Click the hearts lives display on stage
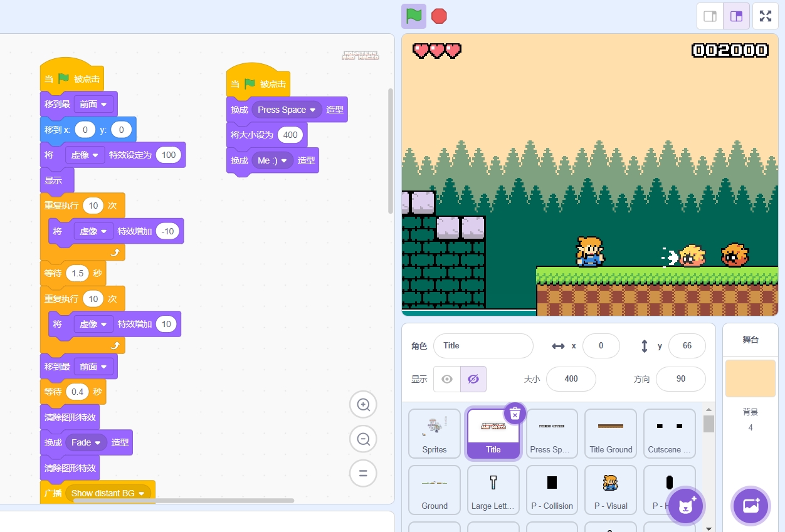Image resolution: width=785 pixels, height=532 pixels. 437,50
